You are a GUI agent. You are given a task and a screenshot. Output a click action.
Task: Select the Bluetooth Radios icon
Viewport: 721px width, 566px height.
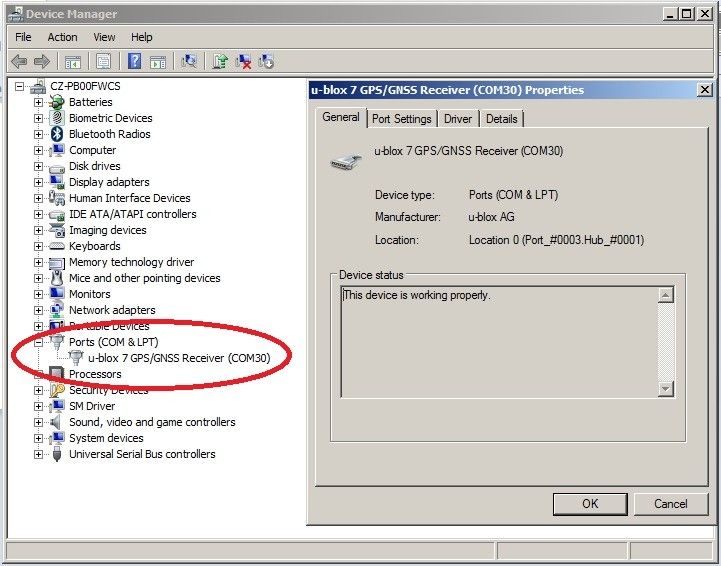coord(57,134)
